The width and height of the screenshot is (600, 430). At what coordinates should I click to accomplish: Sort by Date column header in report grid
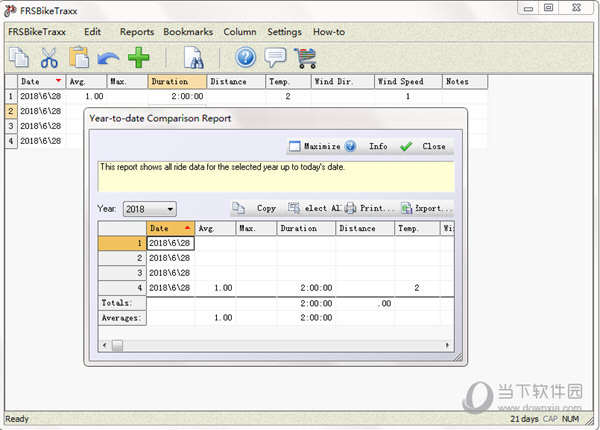click(x=171, y=228)
